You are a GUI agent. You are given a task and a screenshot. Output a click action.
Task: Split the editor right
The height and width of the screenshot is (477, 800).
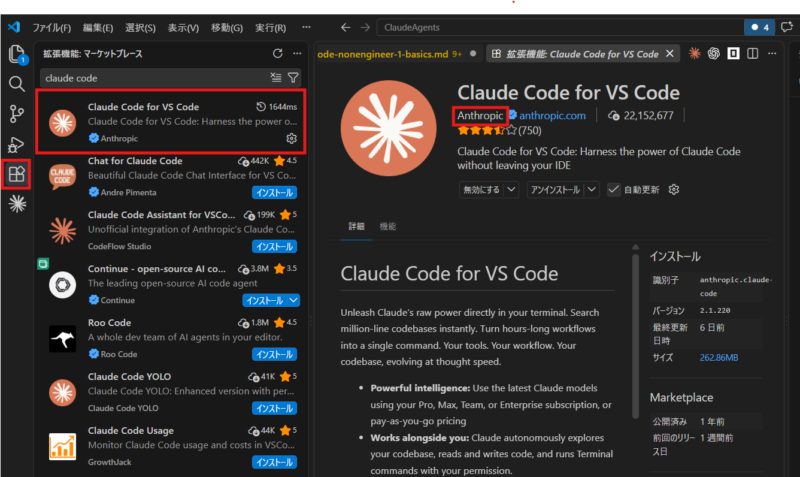[753, 53]
